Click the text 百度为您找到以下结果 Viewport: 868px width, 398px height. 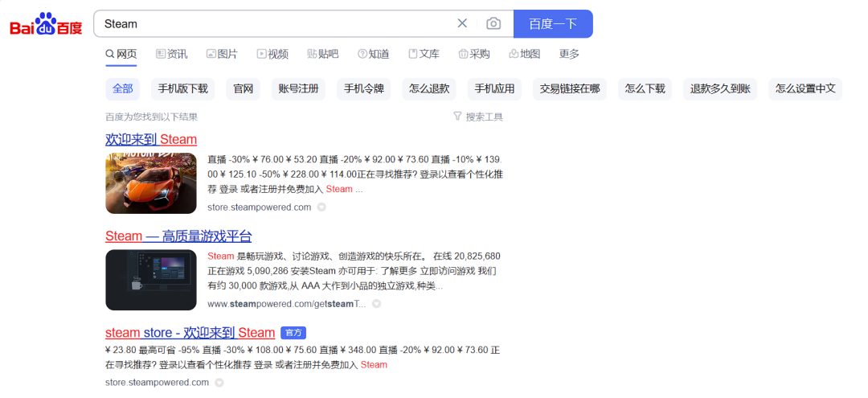click(152, 117)
